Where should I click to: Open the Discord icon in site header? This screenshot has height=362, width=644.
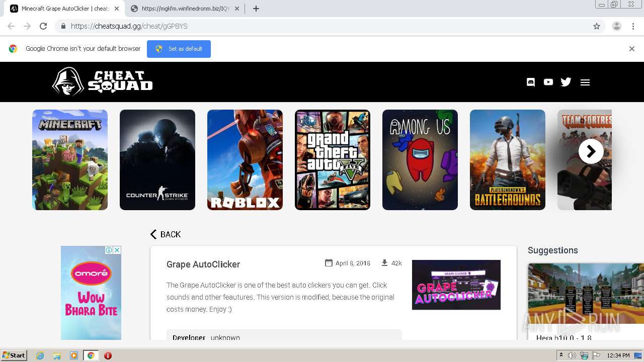pyautogui.click(x=531, y=82)
